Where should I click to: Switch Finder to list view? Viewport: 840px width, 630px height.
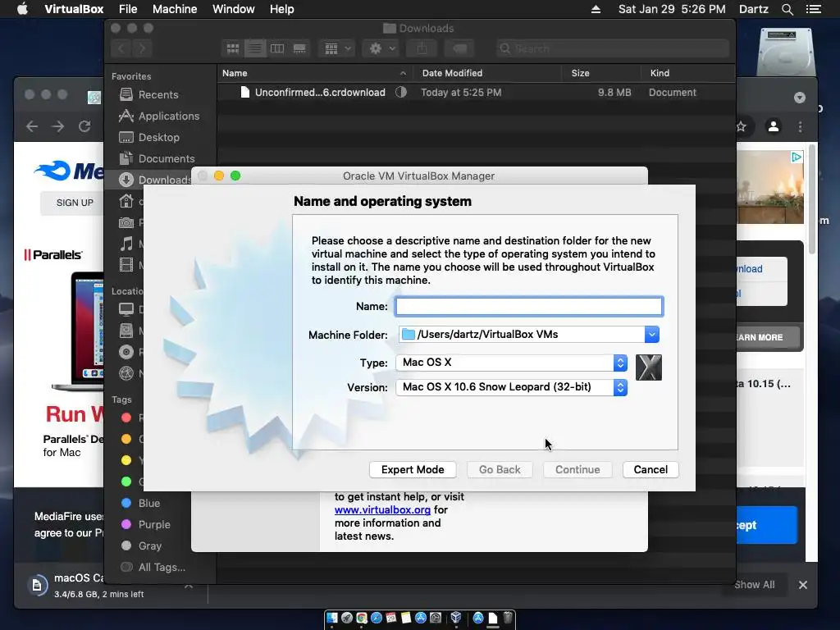click(x=255, y=48)
